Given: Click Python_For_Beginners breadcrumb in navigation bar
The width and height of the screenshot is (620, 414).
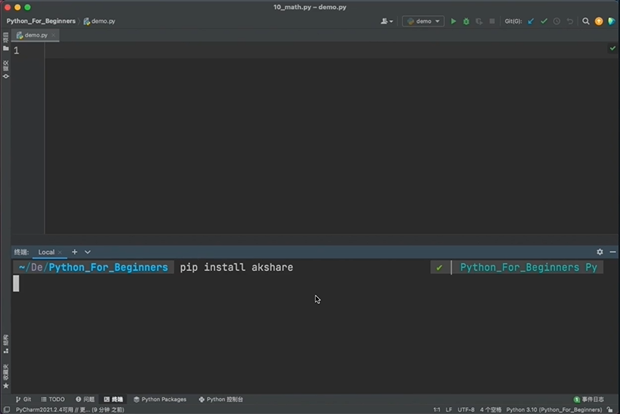Looking at the screenshot, I should click(41, 21).
